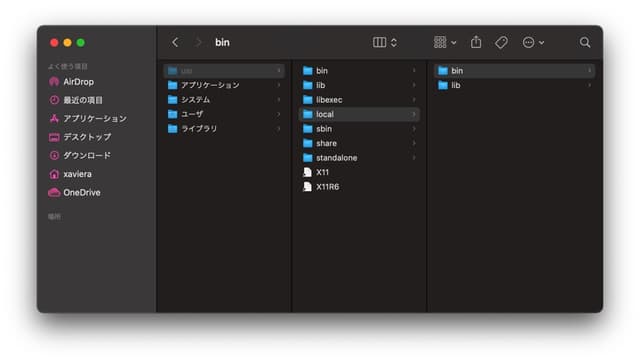Open OneDrive in the sidebar
This screenshot has width=640, height=362.
click(x=74, y=193)
